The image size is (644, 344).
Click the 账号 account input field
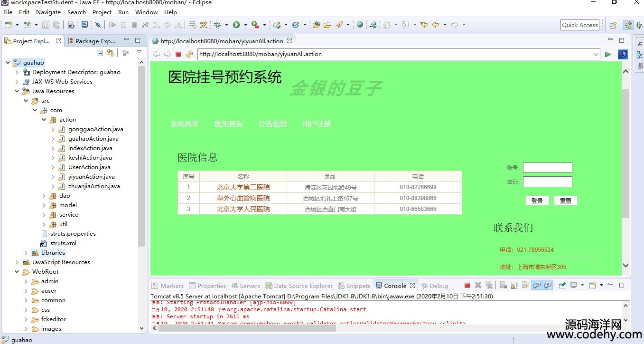547,167
